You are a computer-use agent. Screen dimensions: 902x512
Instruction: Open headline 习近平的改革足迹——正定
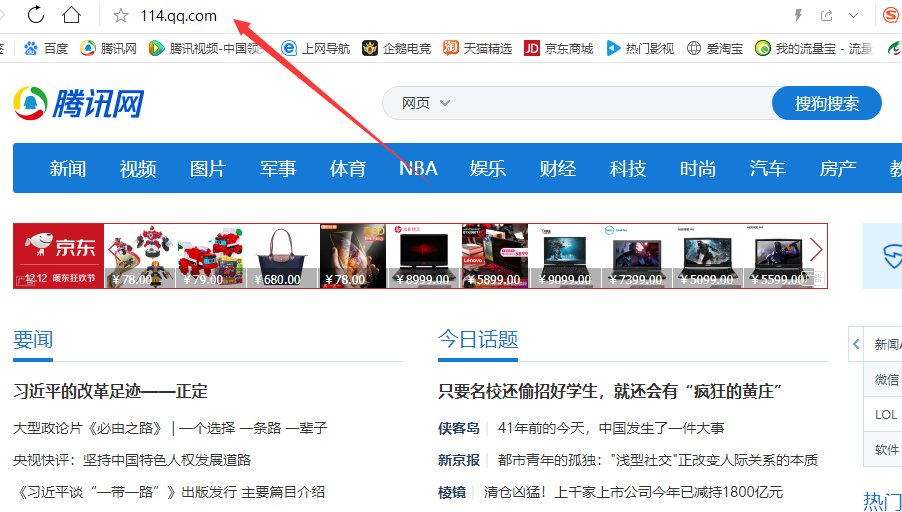[110, 391]
